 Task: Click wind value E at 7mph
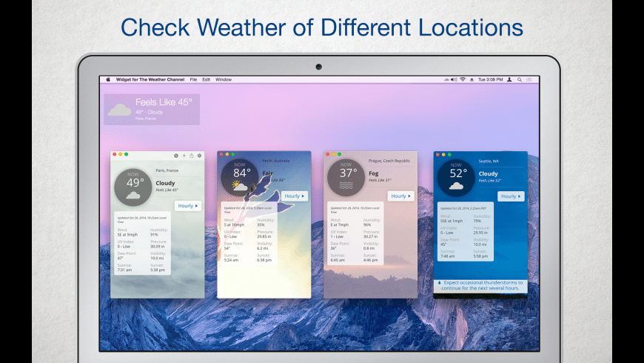tap(340, 225)
